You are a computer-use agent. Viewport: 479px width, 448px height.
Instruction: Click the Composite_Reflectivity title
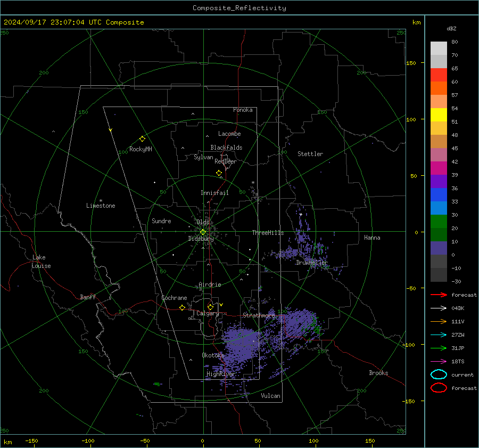point(239,8)
